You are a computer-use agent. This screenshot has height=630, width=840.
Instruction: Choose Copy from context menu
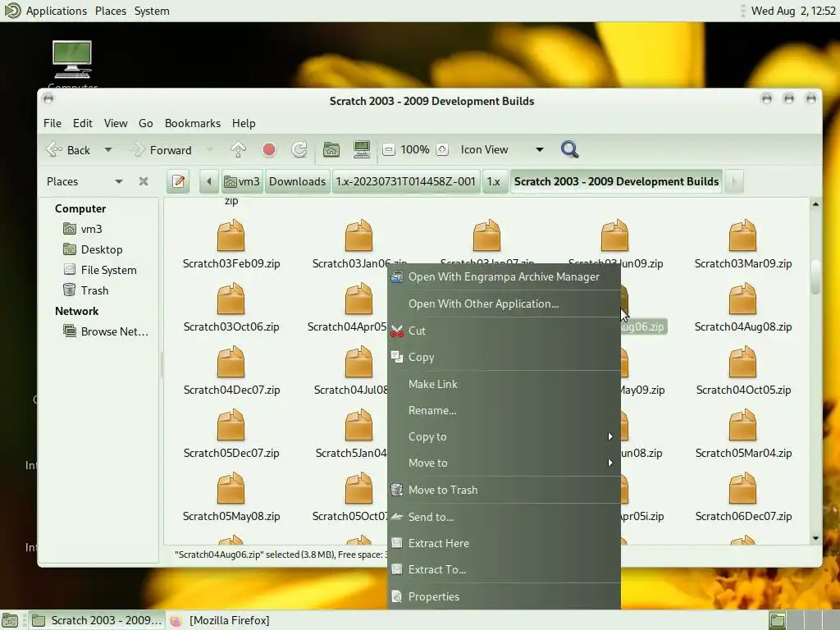pyautogui.click(x=504, y=358)
